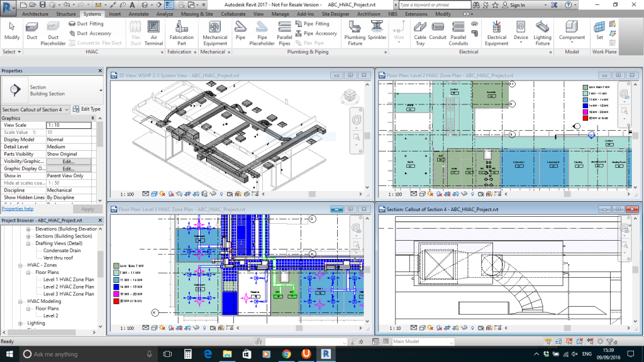The height and width of the screenshot is (362, 644).
Task: Click Edit button for Visibility/Graphics overrides
Action: click(x=69, y=162)
